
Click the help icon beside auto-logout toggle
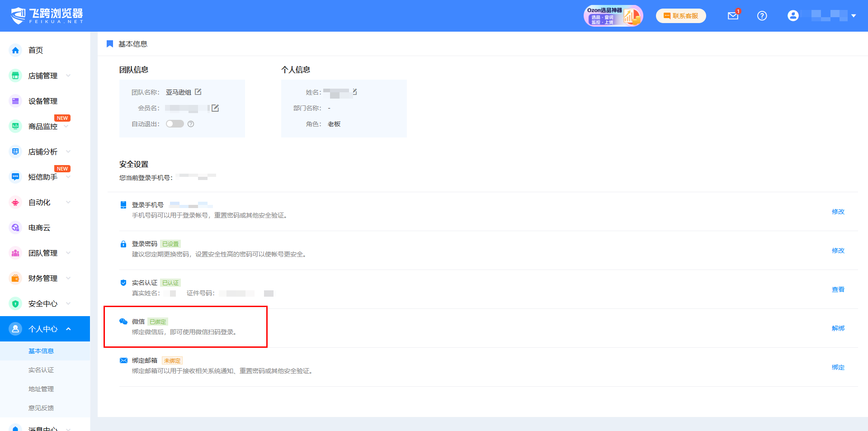pos(191,124)
